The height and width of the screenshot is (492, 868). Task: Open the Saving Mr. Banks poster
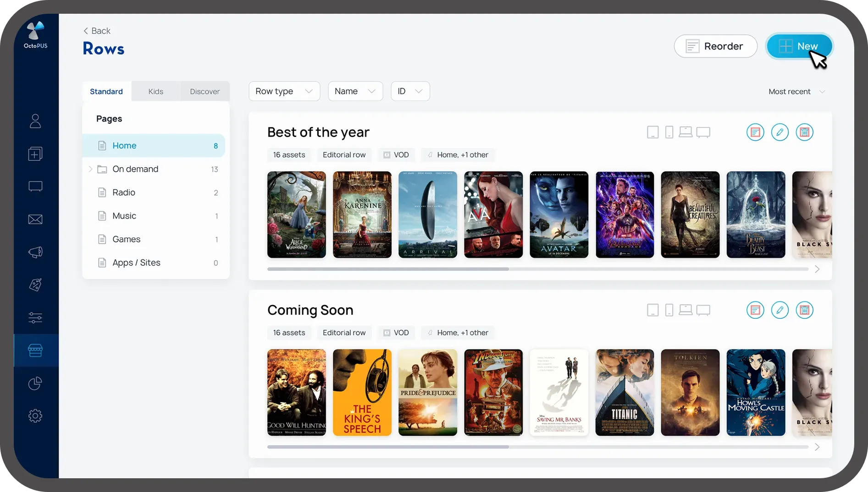559,393
